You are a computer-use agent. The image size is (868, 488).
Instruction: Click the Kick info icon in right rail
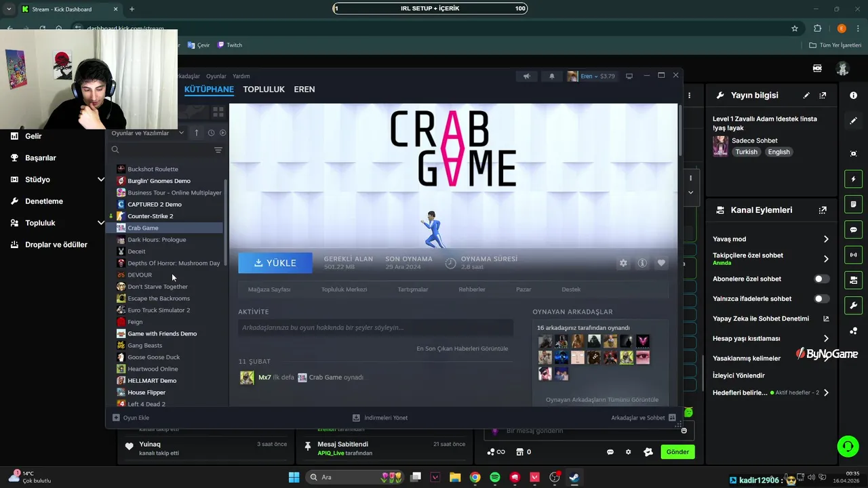click(x=853, y=96)
